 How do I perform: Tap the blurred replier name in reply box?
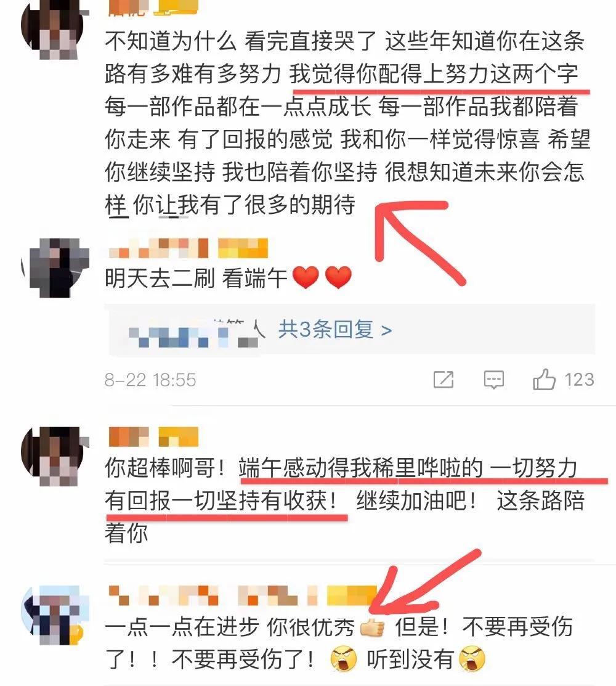(192, 336)
